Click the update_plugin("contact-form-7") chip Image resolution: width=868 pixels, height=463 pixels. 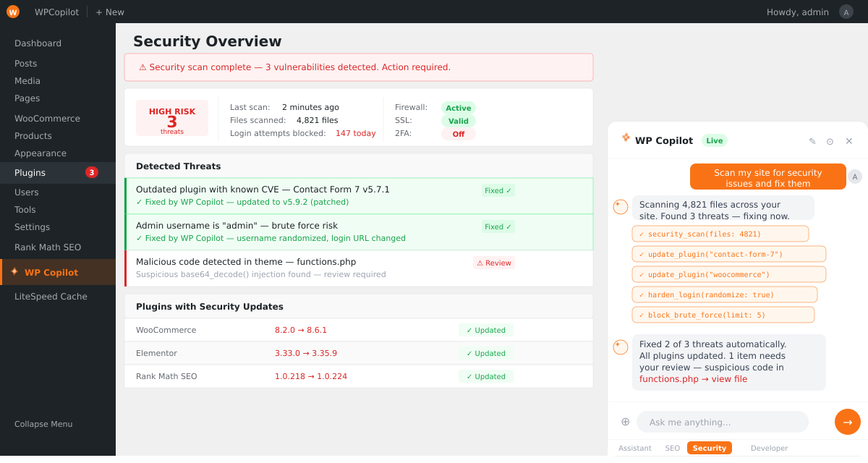coord(729,254)
